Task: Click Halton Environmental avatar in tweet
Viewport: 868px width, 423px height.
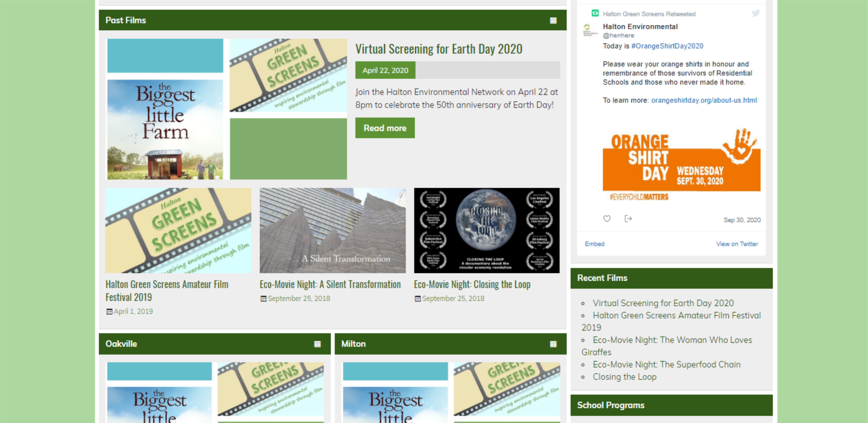Action: coord(590,30)
